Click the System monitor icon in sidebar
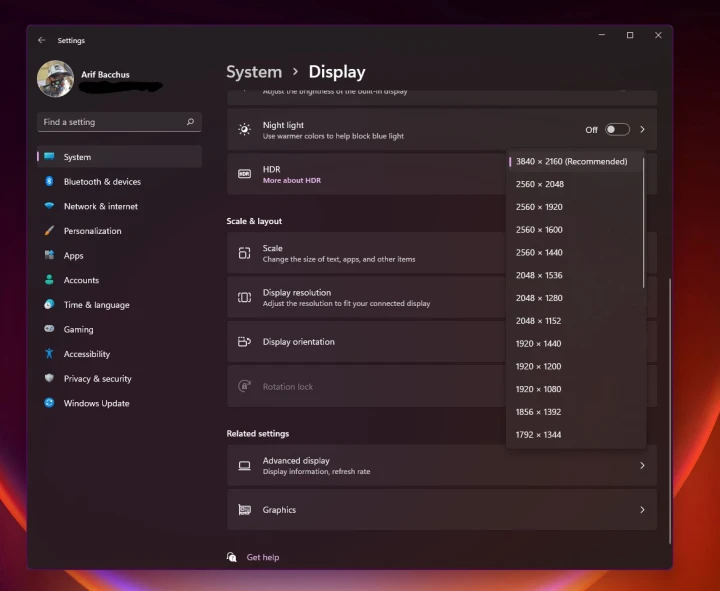720x591 pixels. (49, 157)
